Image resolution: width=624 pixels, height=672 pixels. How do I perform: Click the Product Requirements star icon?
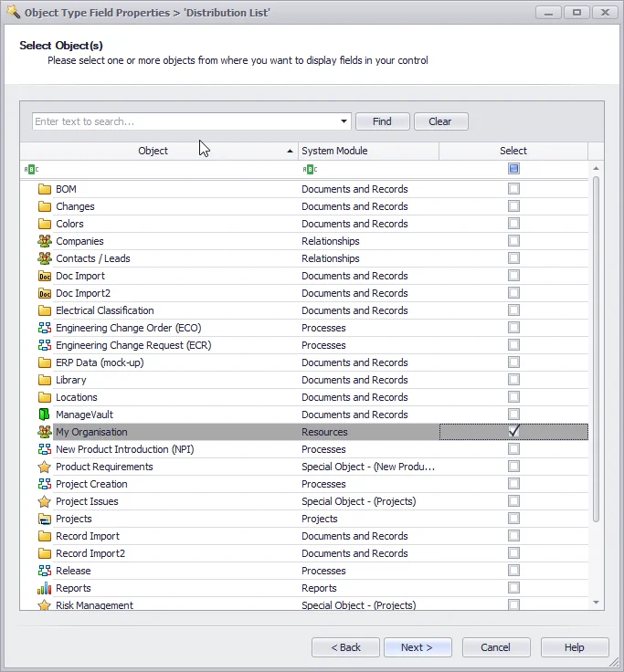[x=44, y=467]
